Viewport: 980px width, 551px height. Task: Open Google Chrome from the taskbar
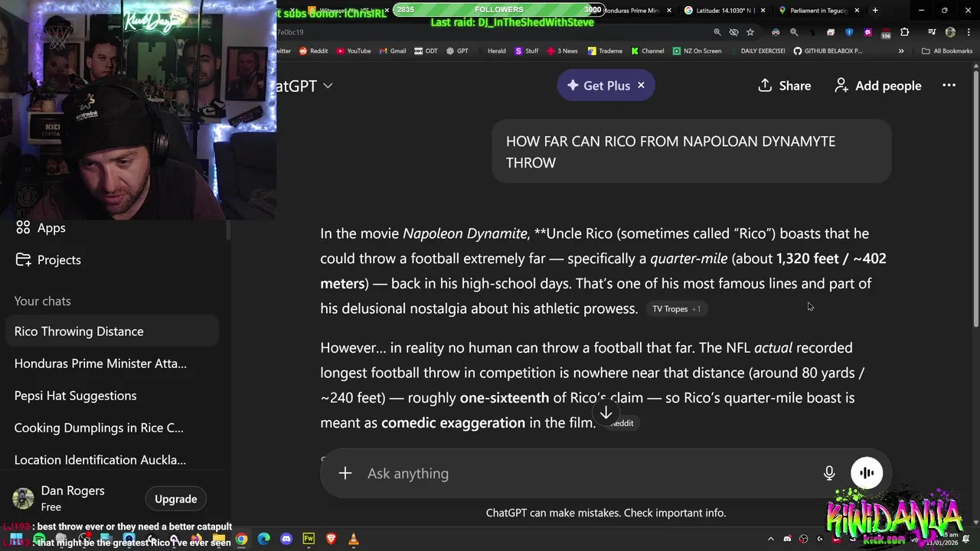pyautogui.click(x=242, y=539)
